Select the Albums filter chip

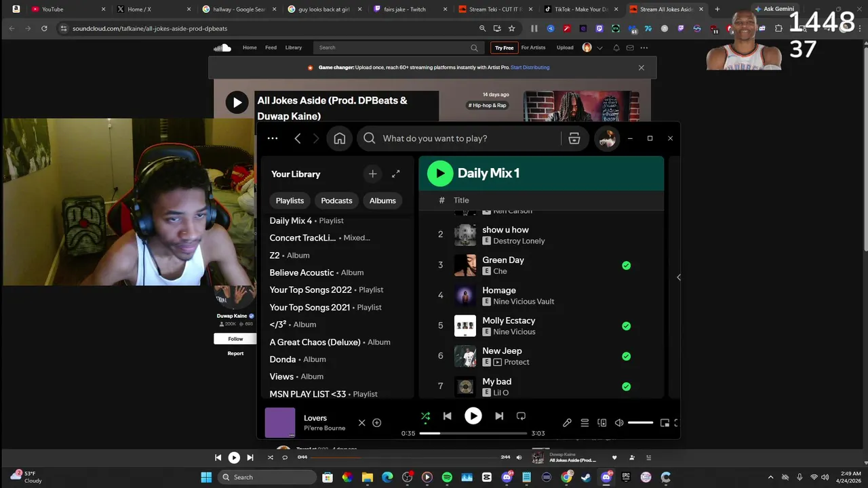382,201
